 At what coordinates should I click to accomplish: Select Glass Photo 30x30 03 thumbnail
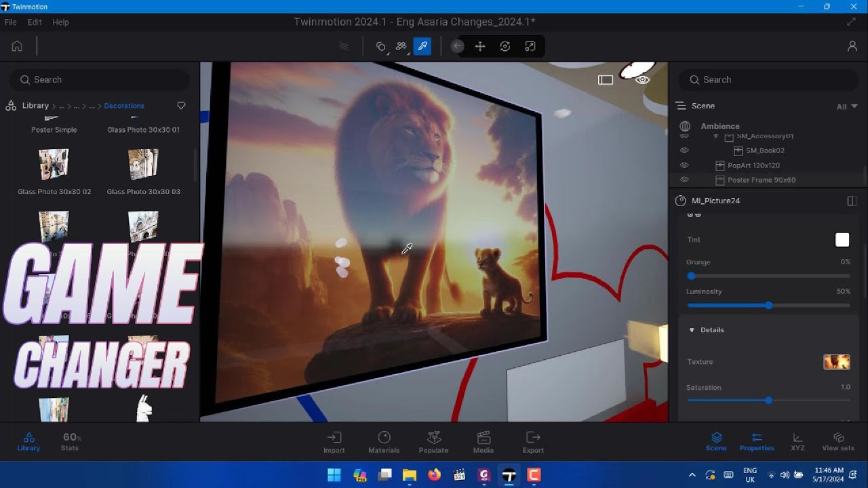point(143,164)
